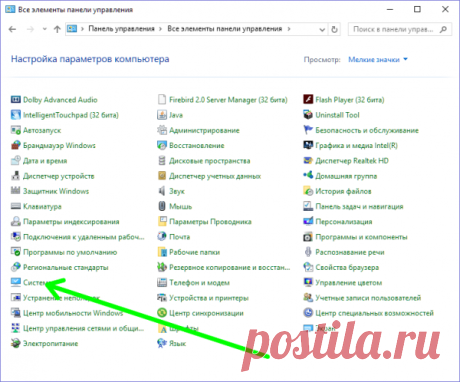Open Центр специальных возможностей link
This screenshot has width=460, height=382.
coord(375,313)
